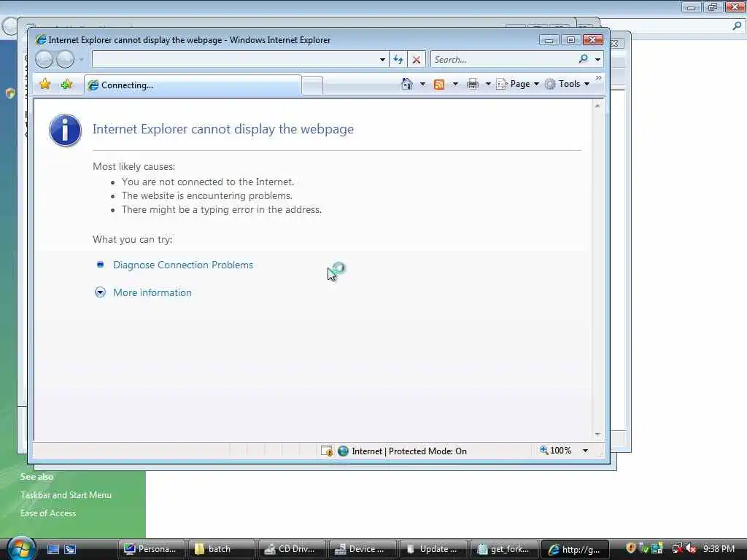Open the Page menu

tap(518, 84)
